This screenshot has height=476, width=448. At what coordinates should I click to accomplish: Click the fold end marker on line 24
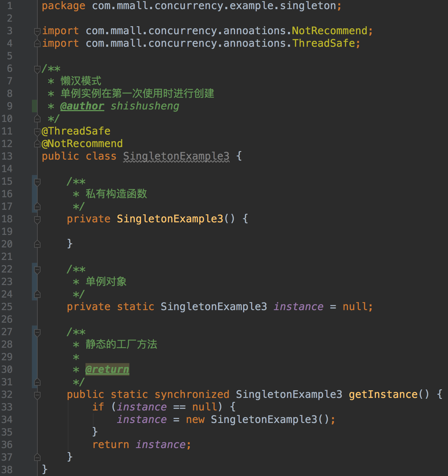pyautogui.click(x=37, y=294)
